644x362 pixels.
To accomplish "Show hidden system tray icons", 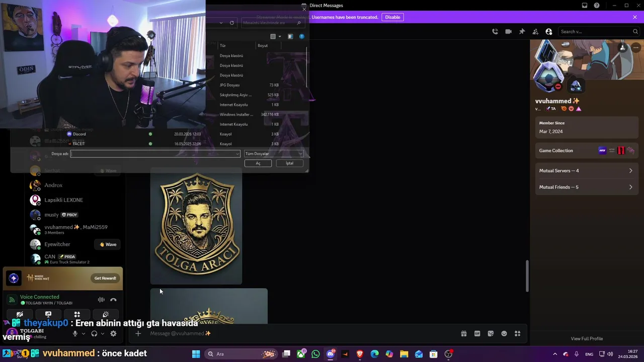I will pyautogui.click(x=555, y=354).
